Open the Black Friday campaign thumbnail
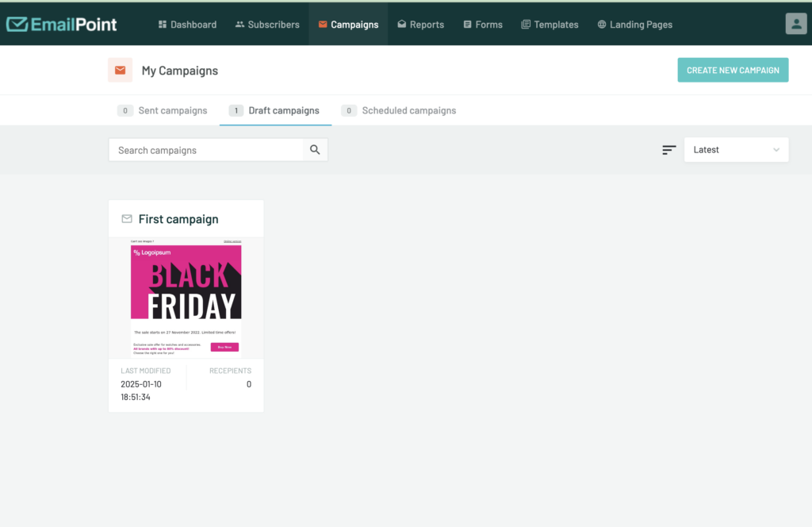The image size is (812, 527). point(186,298)
